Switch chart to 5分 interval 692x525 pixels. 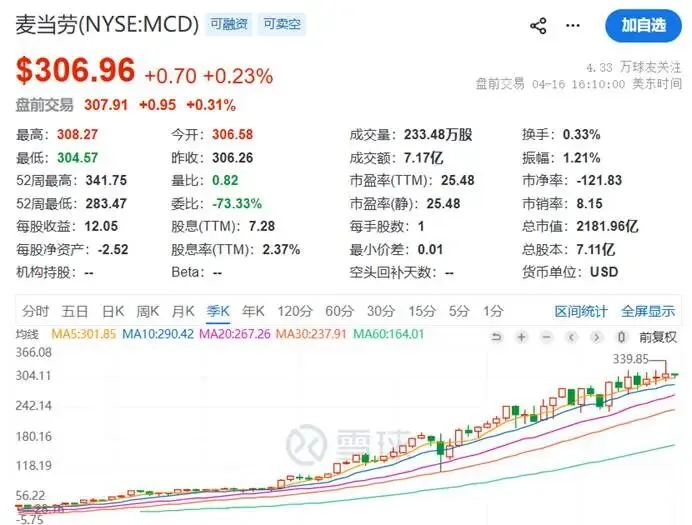pyautogui.click(x=459, y=311)
